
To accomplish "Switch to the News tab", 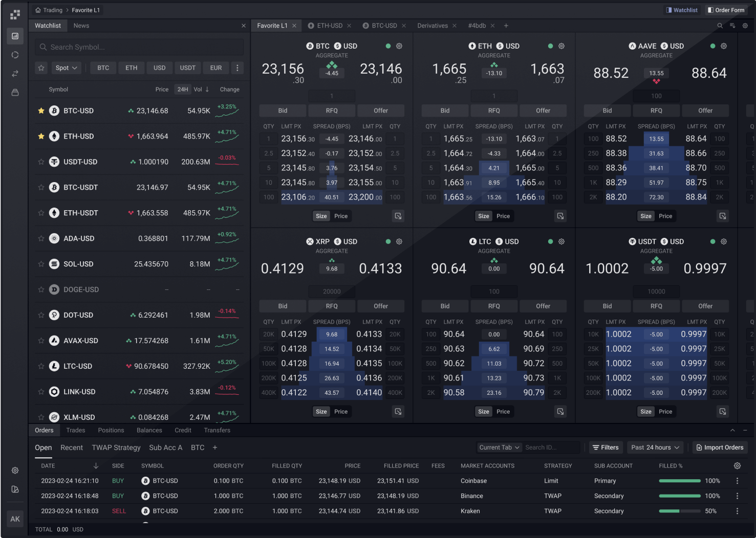I will (x=81, y=25).
